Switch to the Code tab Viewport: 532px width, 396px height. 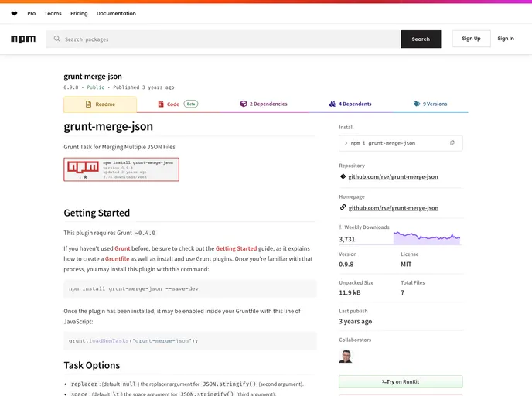[x=178, y=104]
